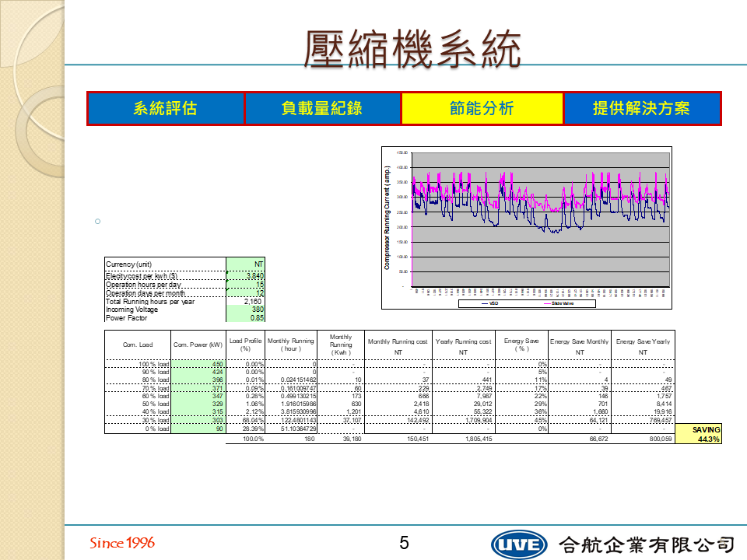This screenshot has width=747, height=560.
Task: Click the 380 voltage value cell
Action: (x=245, y=310)
